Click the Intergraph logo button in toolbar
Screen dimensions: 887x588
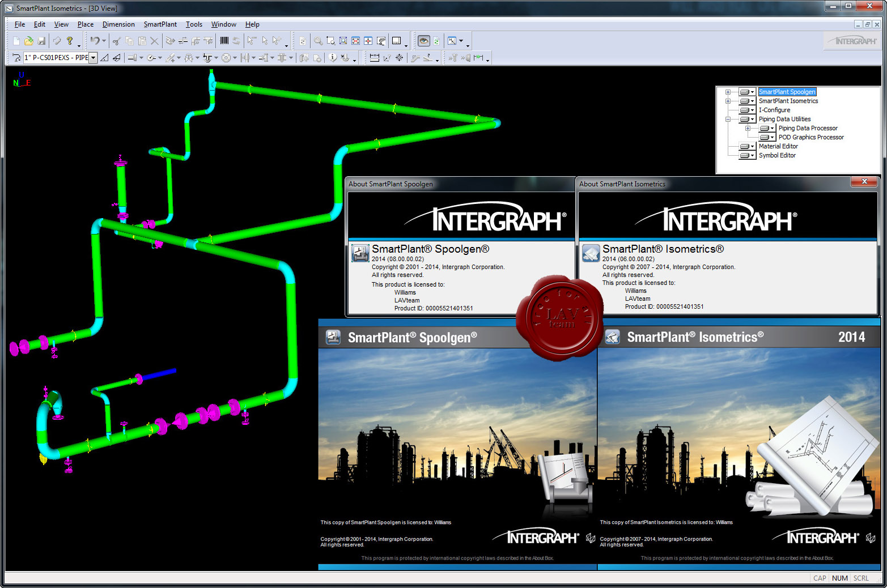tap(852, 41)
